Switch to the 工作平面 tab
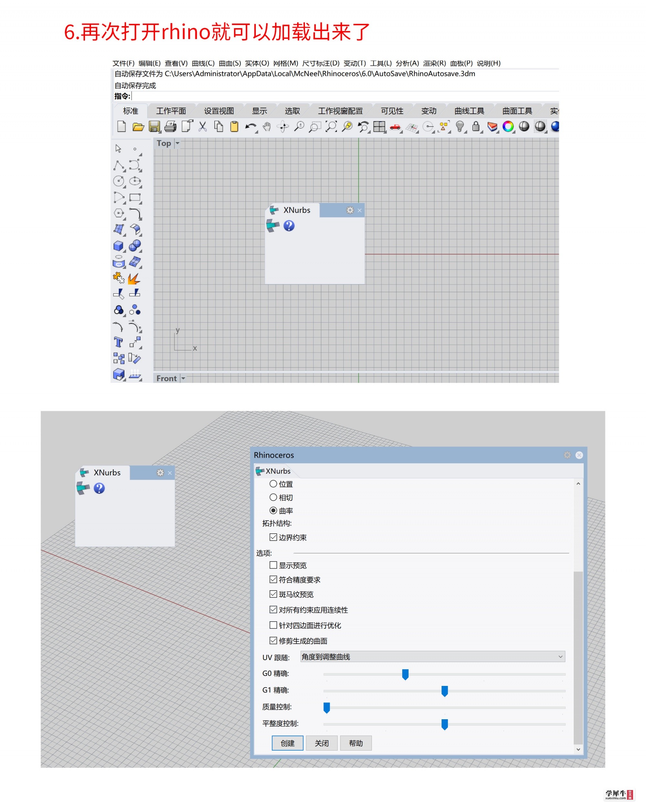 click(x=171, y=111)
